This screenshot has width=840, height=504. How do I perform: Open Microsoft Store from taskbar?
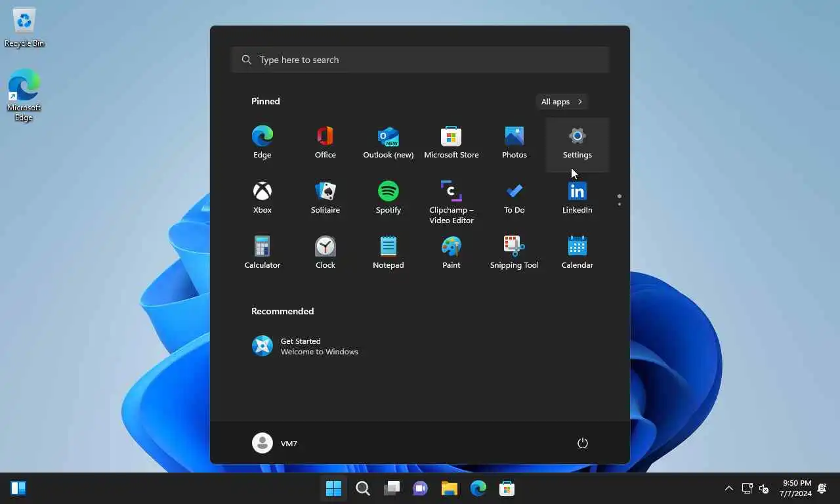pos(507,488)
